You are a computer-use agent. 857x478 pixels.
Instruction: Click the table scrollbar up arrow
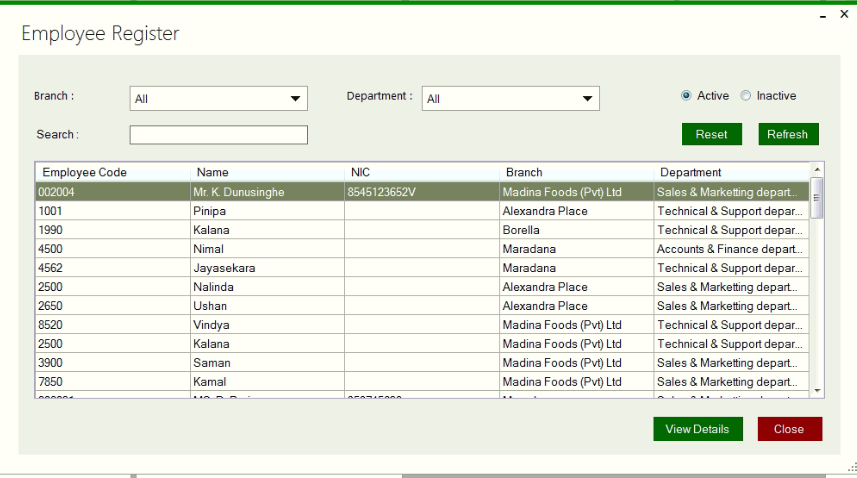(x=817, y=170)
